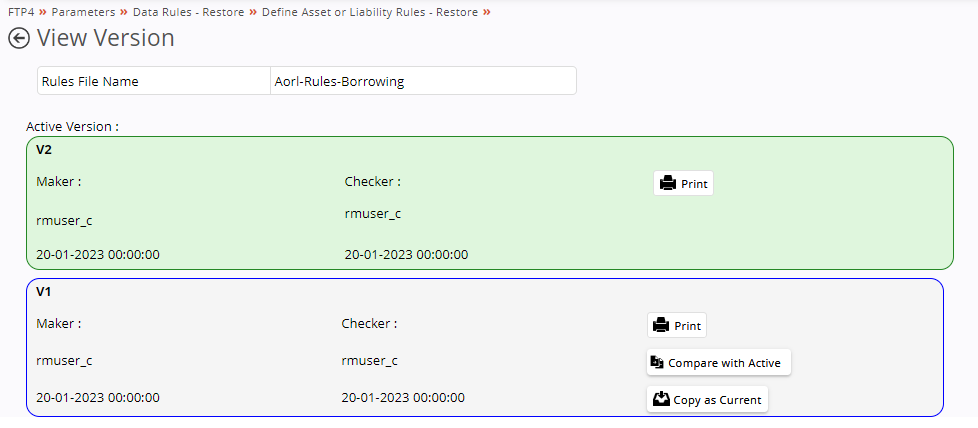Click the compare documents icon in V1
The image size is (978, 428).
pyautogui.click(x=657, y=362)
